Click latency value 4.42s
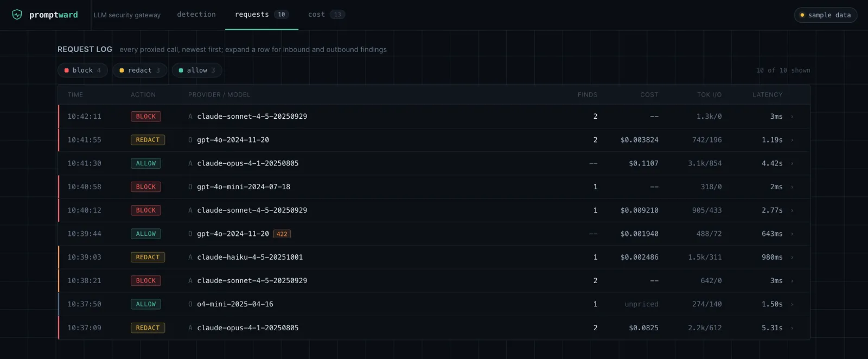 pyautogui.click(x=772, y=163)
